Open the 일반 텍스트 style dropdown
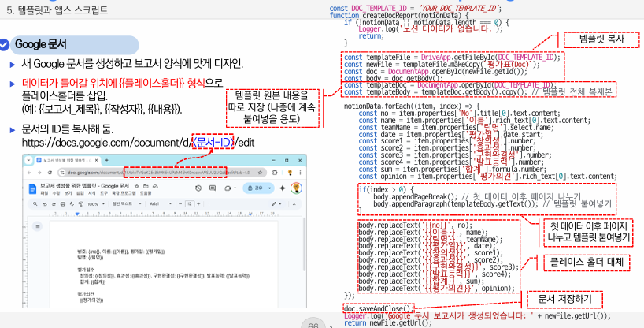Screen dimensions: 644x328 (127, 203)
